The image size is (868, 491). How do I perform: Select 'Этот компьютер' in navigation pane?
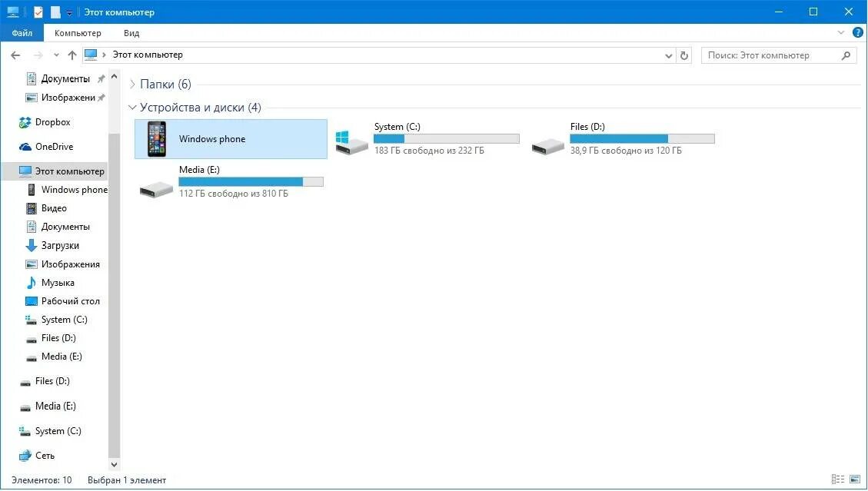[x=61, y=171]
